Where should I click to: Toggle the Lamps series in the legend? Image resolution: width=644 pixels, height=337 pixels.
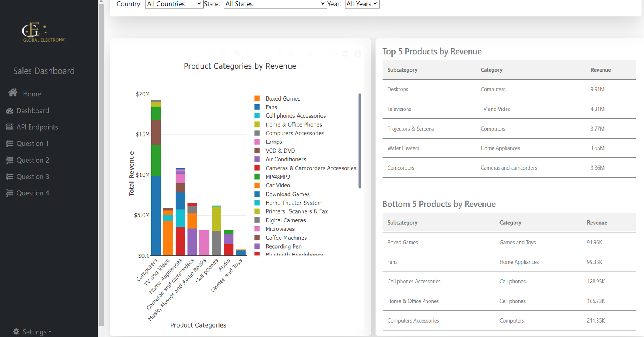tap(273, 142)
